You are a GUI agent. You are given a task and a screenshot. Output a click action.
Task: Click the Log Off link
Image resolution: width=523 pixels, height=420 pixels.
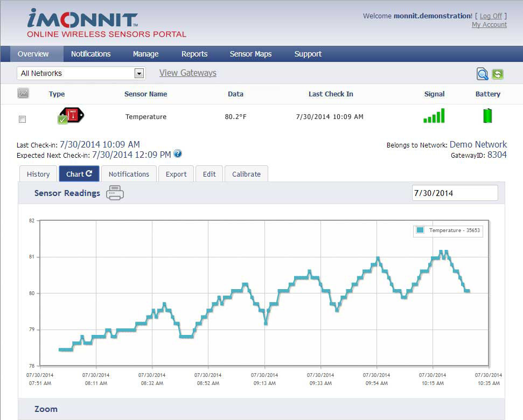(491, 16)
